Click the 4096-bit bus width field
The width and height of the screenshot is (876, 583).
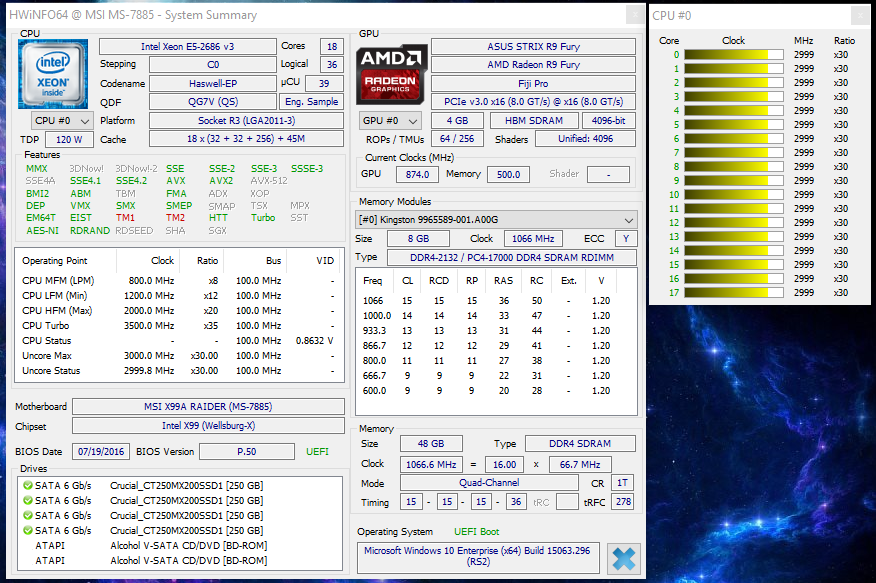608,121
